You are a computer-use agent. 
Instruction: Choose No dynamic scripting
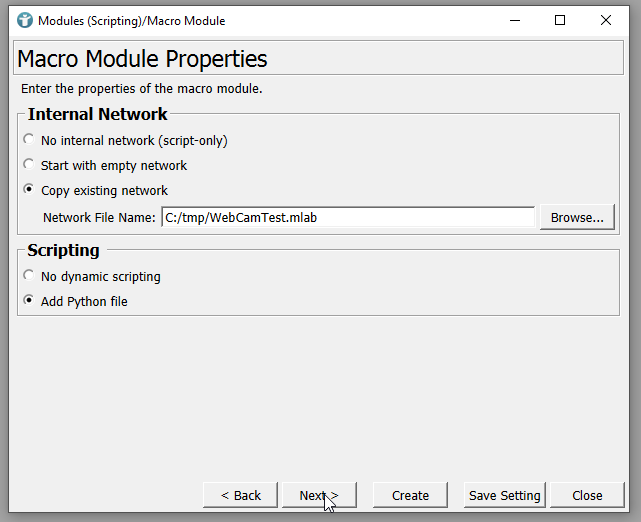pos(29,276)
